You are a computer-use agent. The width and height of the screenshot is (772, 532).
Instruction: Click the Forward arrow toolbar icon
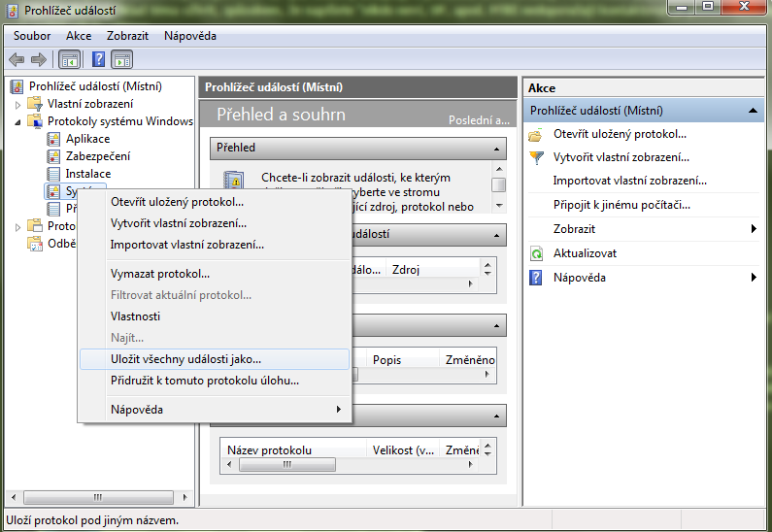point(39,60)
